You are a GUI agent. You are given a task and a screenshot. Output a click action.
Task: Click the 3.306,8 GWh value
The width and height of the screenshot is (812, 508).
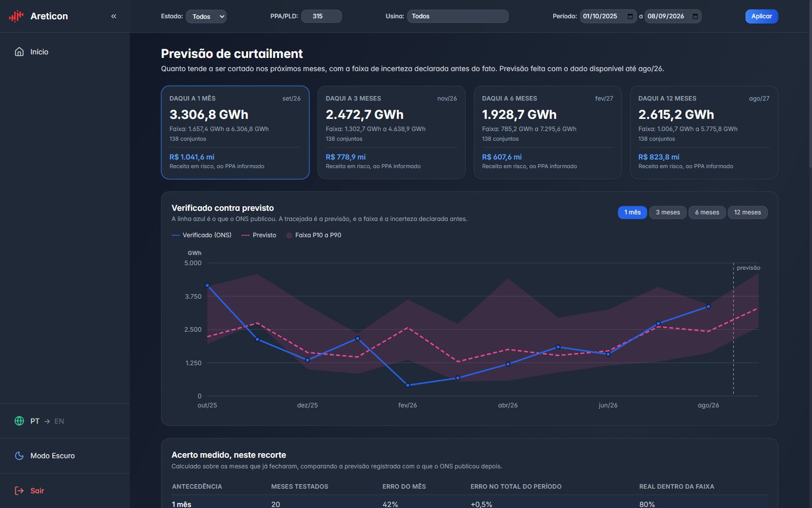209,115
